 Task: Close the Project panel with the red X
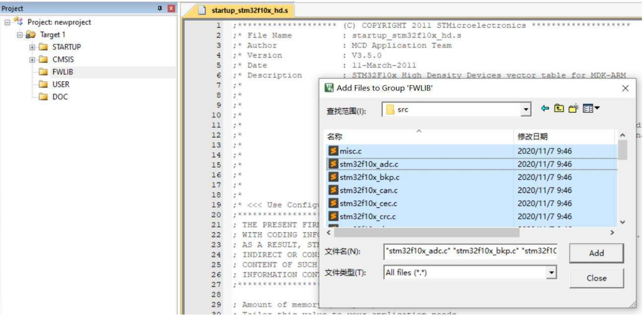[171, 9]
